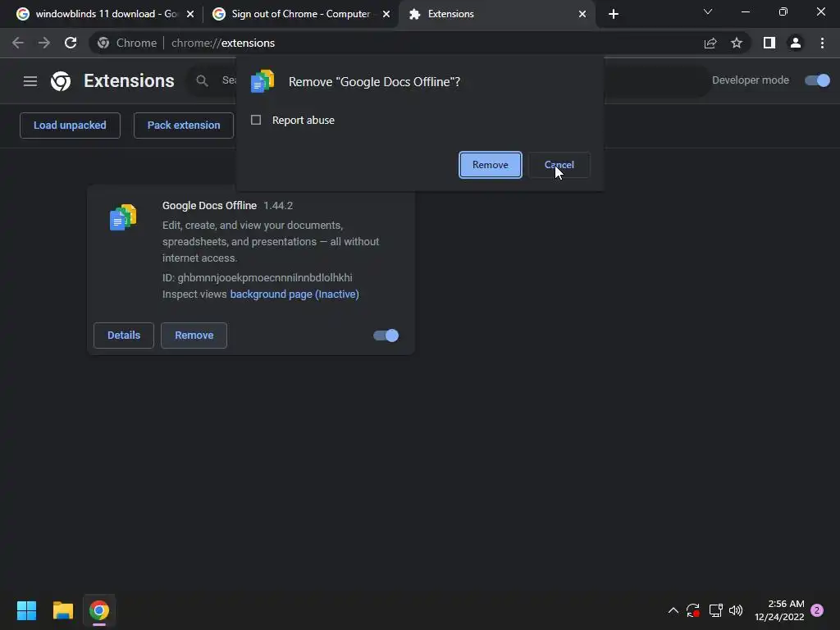Cancel the remove extension dialog
The width and height of the screenshot is (840, 630).
(559, 164)
